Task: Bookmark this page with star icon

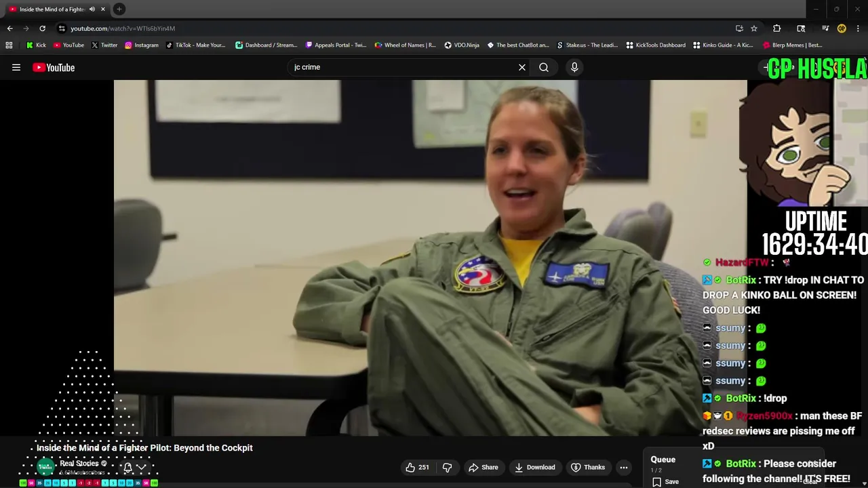Action: [754, 28]
